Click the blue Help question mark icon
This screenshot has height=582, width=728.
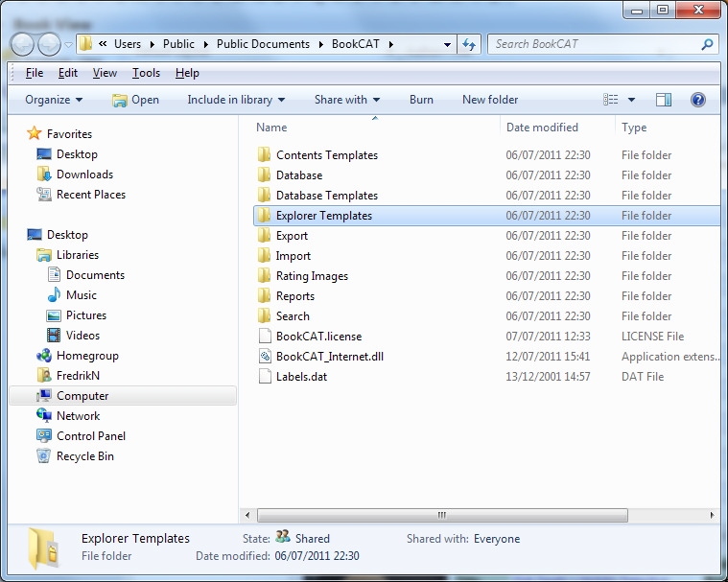(x=698, y=100)
